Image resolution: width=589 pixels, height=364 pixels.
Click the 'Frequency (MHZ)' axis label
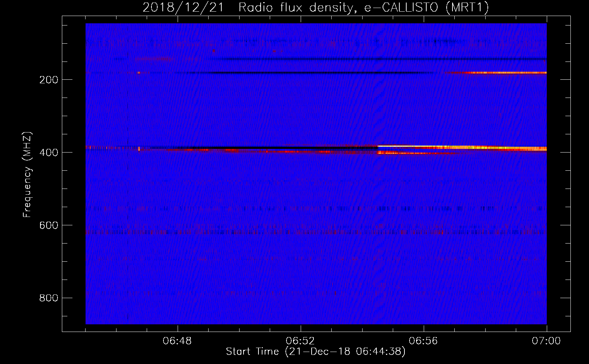(x=27, y=175)
